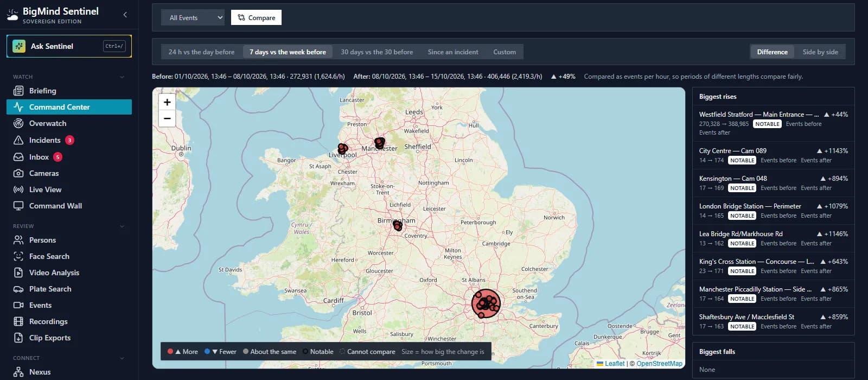Zoom in on the map

[x=167, y=102]
